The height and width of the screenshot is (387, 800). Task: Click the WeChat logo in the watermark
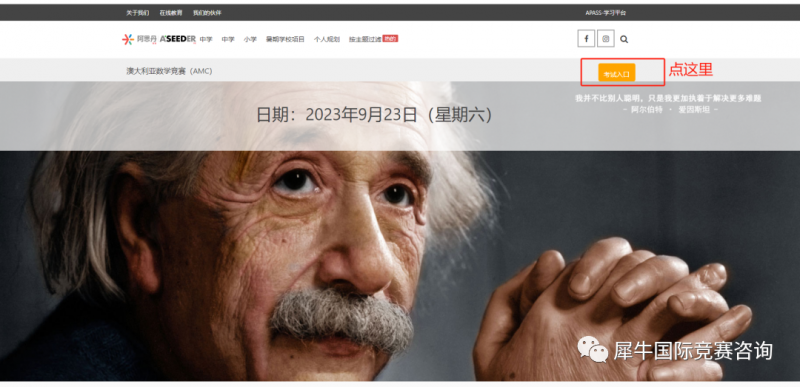[592, 349]
